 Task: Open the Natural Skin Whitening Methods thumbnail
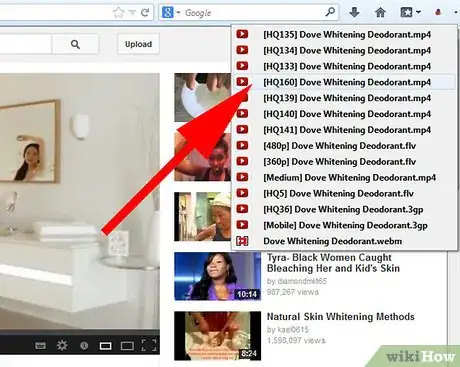click(217, 336)
